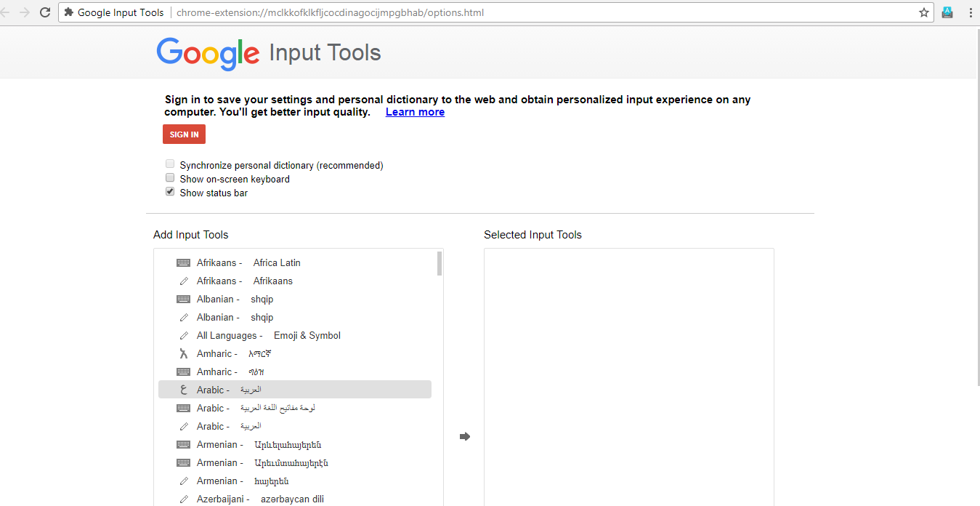
Task: Pick the Arabic handwriting pencil icon
Action: pyautogui.click(x=184, y=427)
